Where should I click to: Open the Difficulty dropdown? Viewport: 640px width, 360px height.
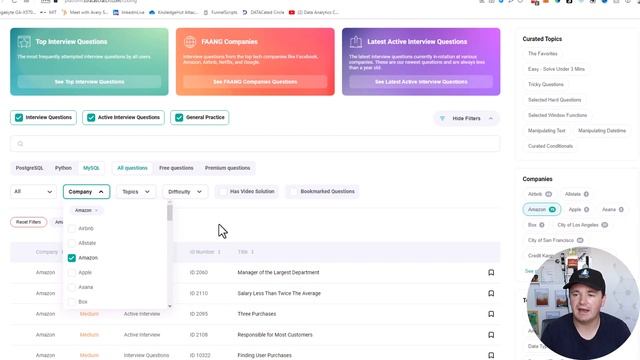click(x=185, y=191)
